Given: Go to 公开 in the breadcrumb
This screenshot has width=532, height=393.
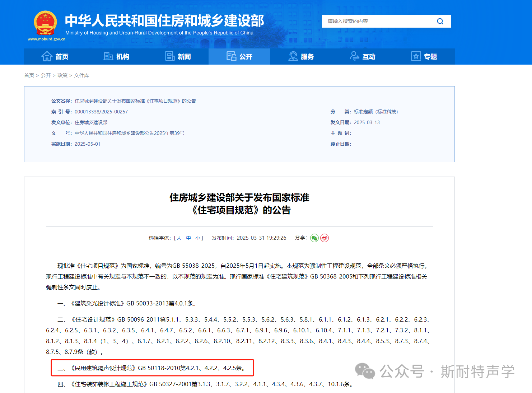Looking at the screenshot, I should coord(46,75).
